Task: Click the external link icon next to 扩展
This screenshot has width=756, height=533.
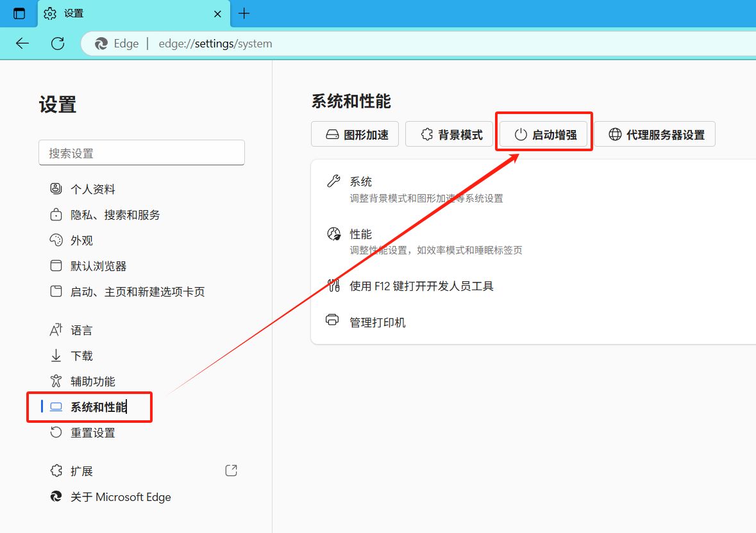Action: point(231,470)
